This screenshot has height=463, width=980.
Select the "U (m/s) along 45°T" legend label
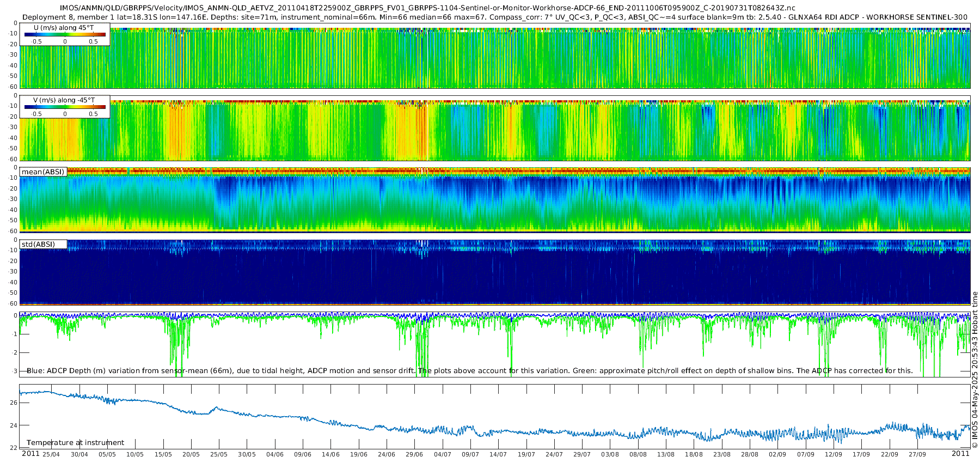[x=64, y=28]
